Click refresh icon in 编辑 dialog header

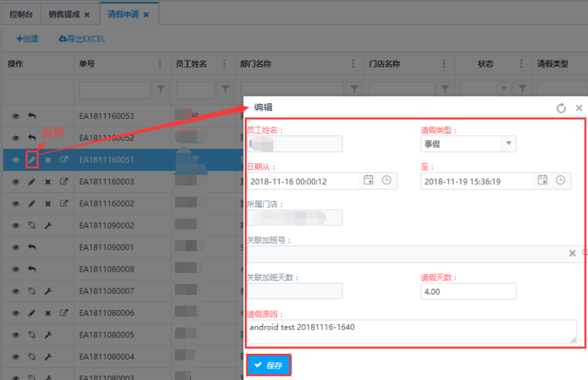pos(560,108)
